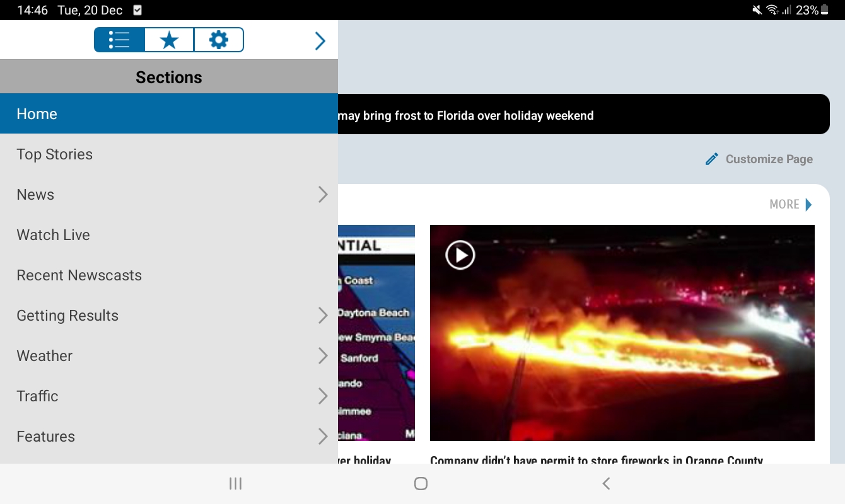Click the Customize Page pencil icon
This screenshot has width=845, height=504.
[x=712, y=159]
